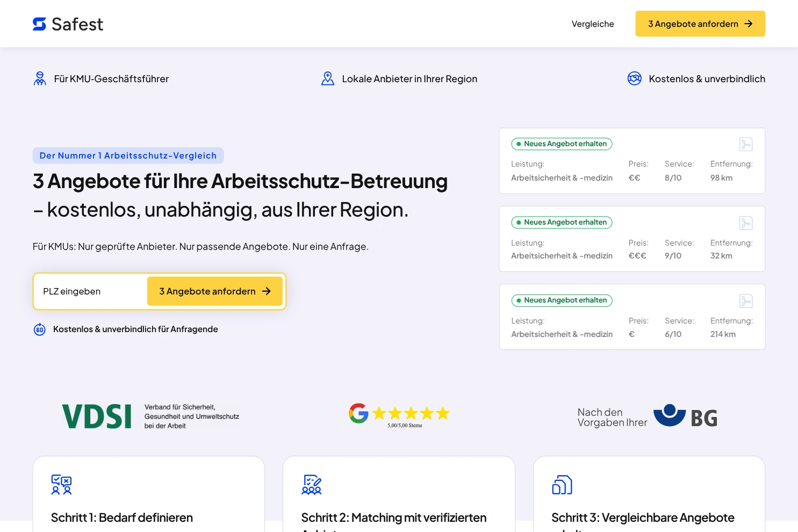This screenshot has height=532, width=798.
Task: Select the checklist icon above Schritt 1
Action: pos(61,484)
